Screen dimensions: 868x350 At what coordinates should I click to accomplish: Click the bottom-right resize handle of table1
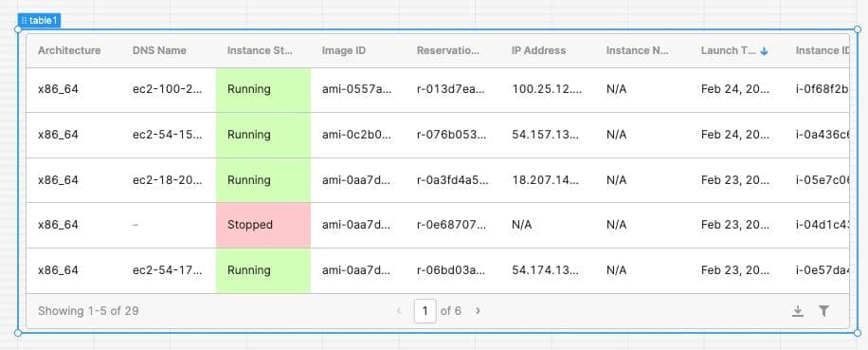point(858,333)
